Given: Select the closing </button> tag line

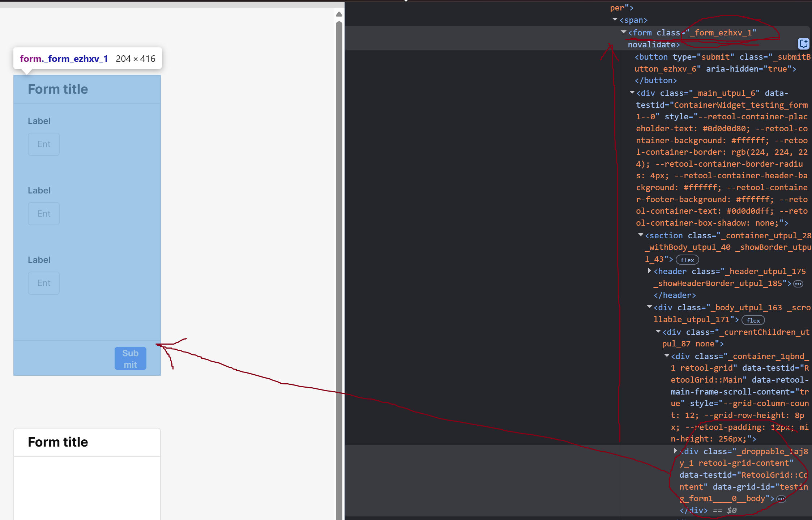Looking at the screenshot, I should click(656, 80).
